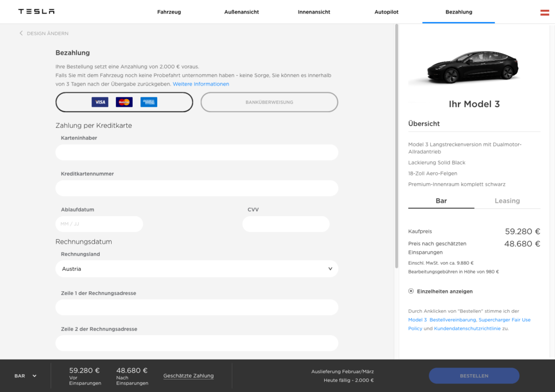Screen dimensions: 555x392
Task: Click the Bestellen button
Action: [x=474, y=376]
